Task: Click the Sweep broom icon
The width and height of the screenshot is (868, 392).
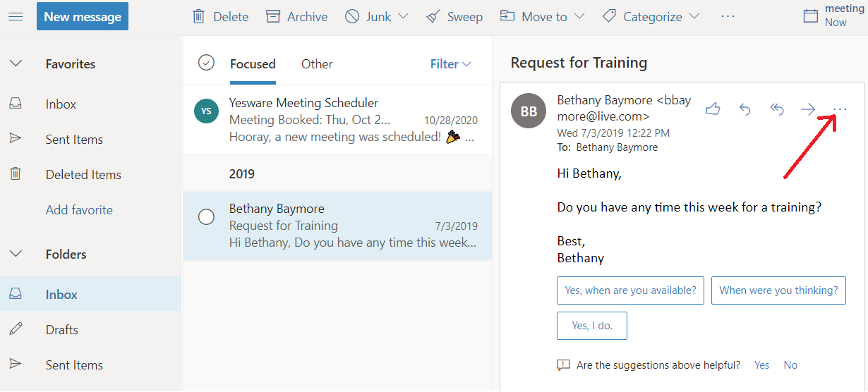Action: pyautogui.click(x=434, y=16)
